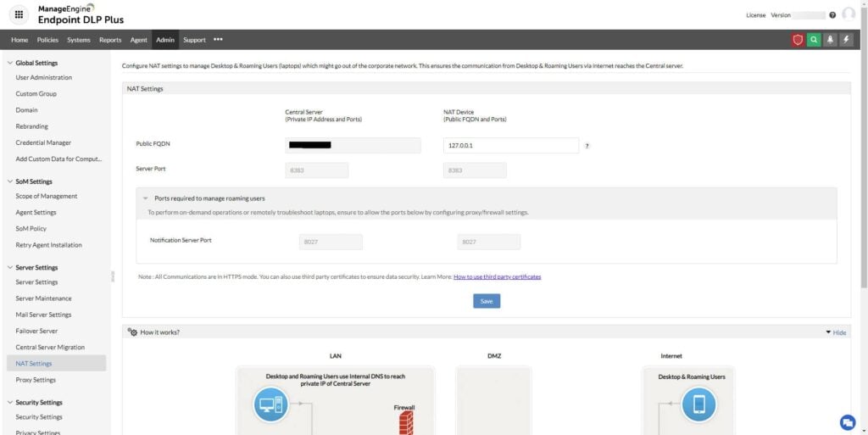Viewport: 868px width, 435px height.
Task: Open Server Maintenance
Action: 44,298
